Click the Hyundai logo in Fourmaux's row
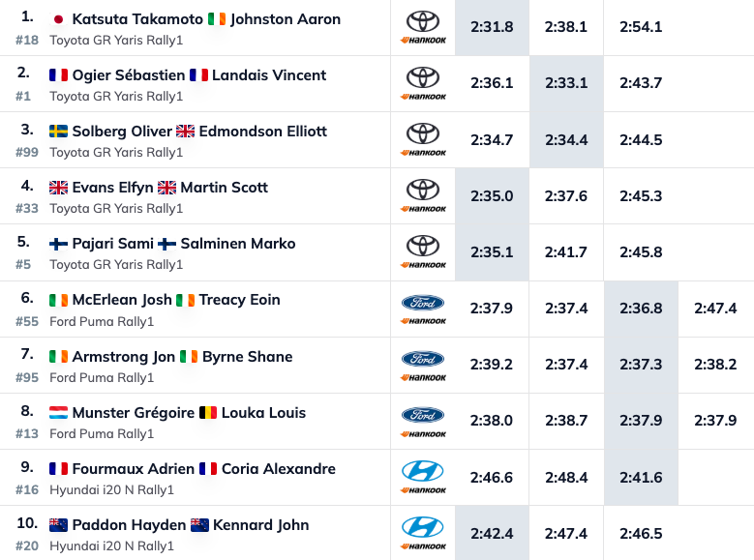Viewport: 754px width, 560px height. [423, 471]
